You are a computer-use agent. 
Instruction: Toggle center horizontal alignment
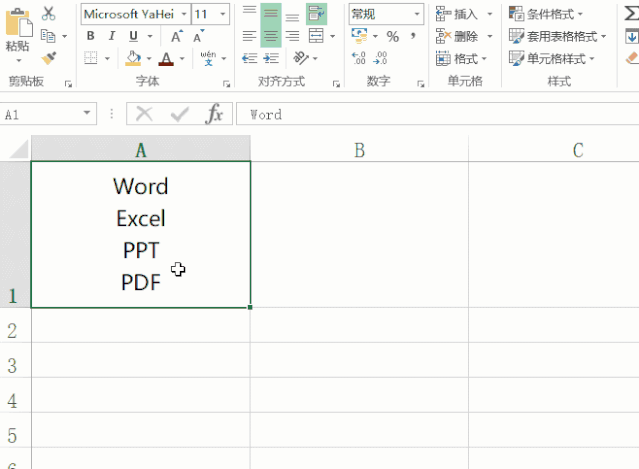[x=271, y=36]
